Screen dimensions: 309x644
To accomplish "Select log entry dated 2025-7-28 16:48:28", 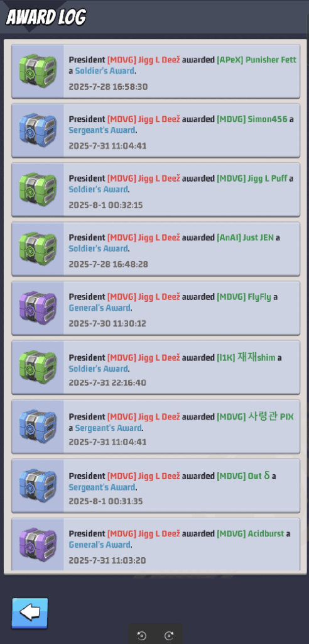I will [156, 249].
